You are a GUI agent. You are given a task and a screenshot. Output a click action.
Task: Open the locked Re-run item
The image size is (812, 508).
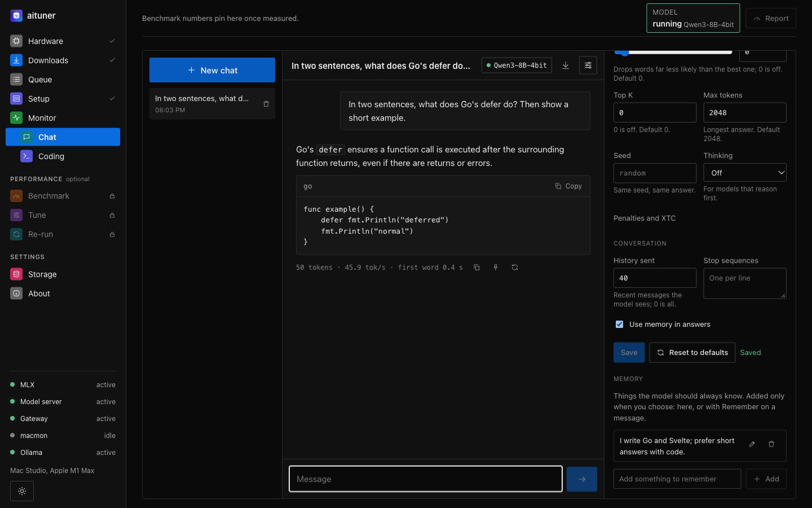coord(63,234)
